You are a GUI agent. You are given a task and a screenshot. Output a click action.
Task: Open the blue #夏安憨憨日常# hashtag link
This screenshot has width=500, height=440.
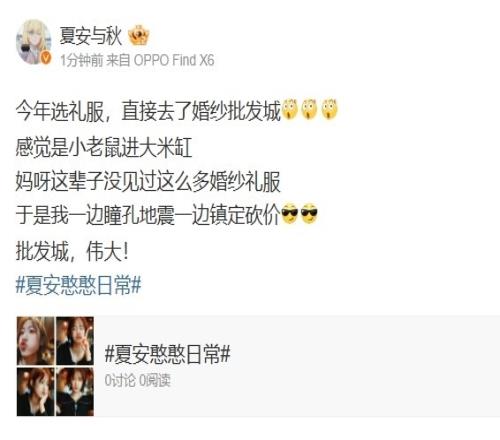(79, 286)
